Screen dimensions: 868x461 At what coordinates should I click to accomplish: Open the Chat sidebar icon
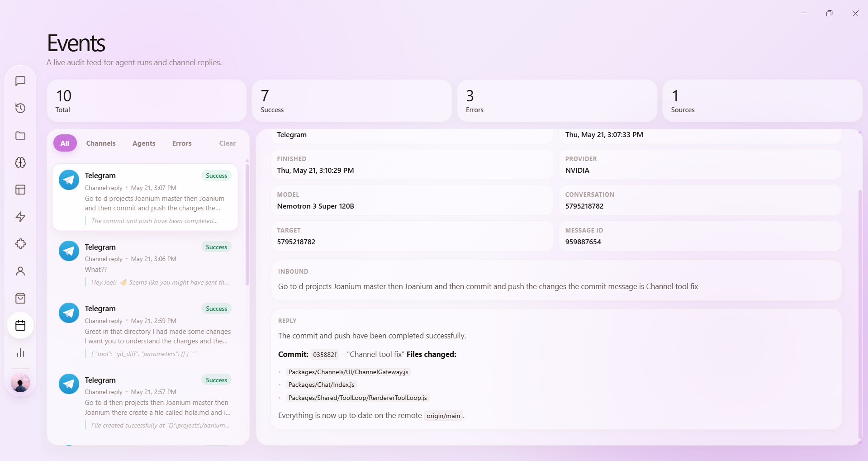coord(20,81)
